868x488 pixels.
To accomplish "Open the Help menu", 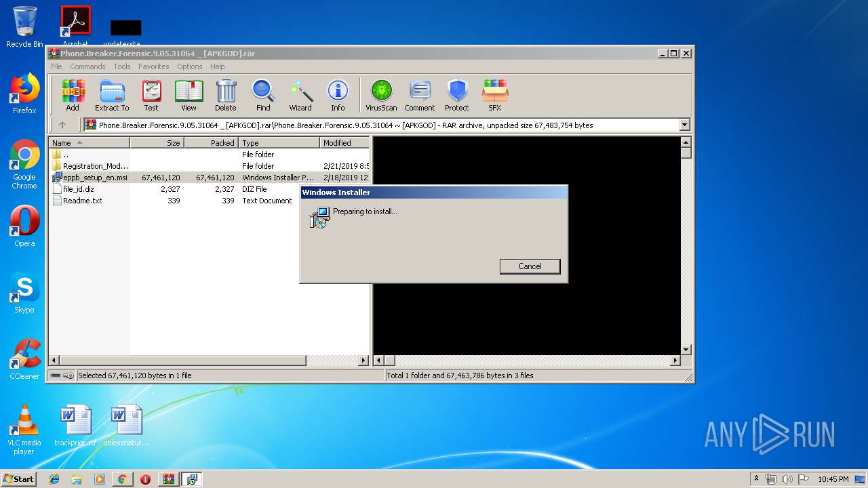I will [x=218, y=66].
